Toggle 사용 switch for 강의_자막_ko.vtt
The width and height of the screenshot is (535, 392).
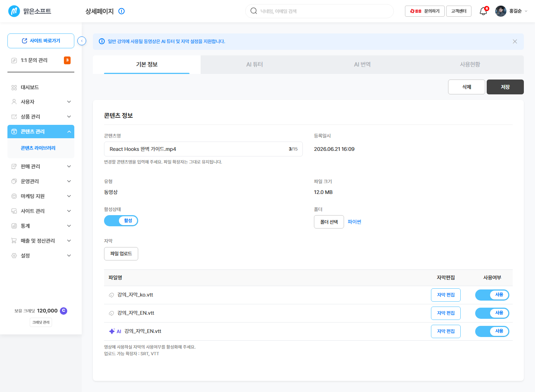click(492, 295)
